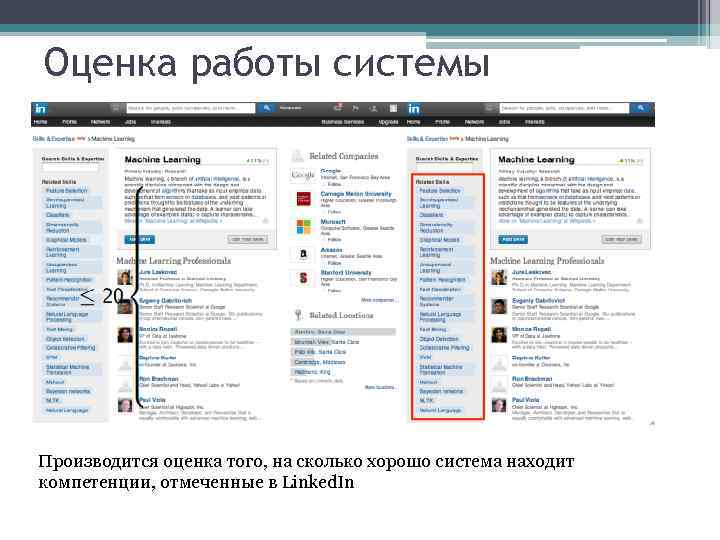Open Business Services in the navigation bar
Image resolution: width=720 pixels, height=540 pixels.
pos(343,122)
